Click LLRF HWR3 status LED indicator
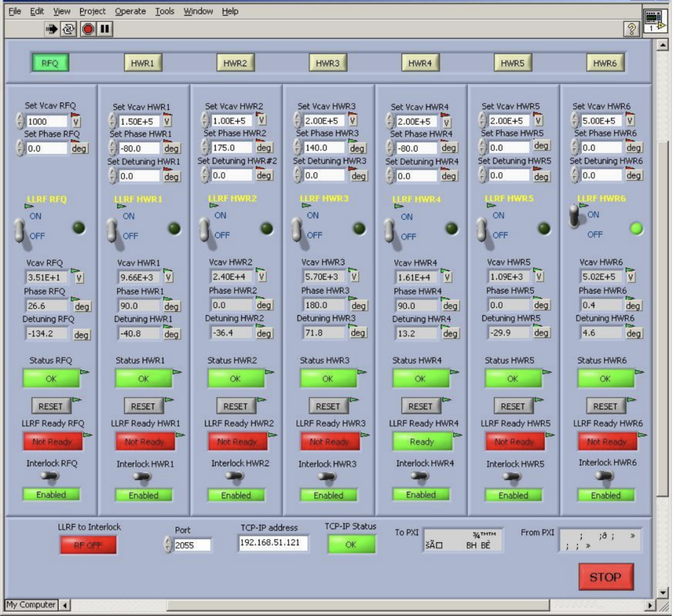 pos(359,229)
